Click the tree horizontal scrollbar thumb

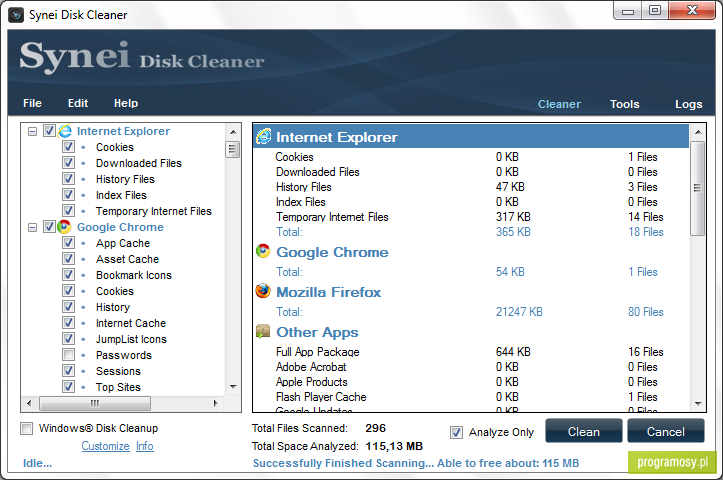[95, 403]
